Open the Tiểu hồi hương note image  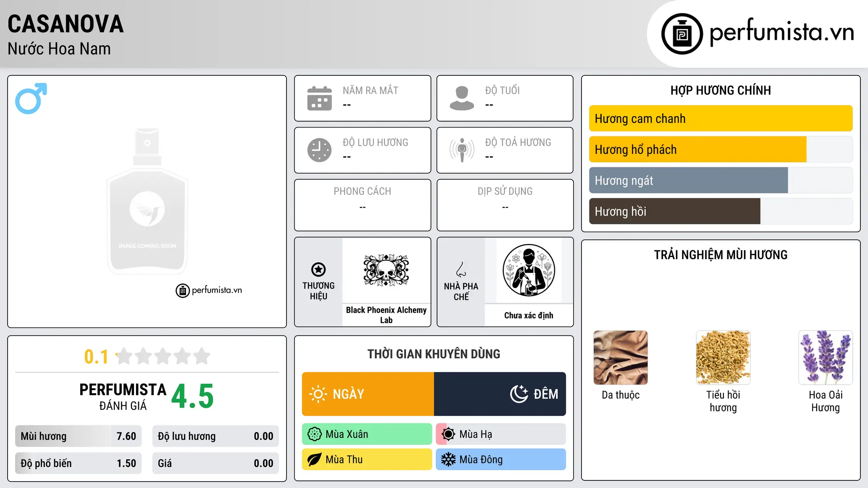pyautogui.click(x=723, y=358)
